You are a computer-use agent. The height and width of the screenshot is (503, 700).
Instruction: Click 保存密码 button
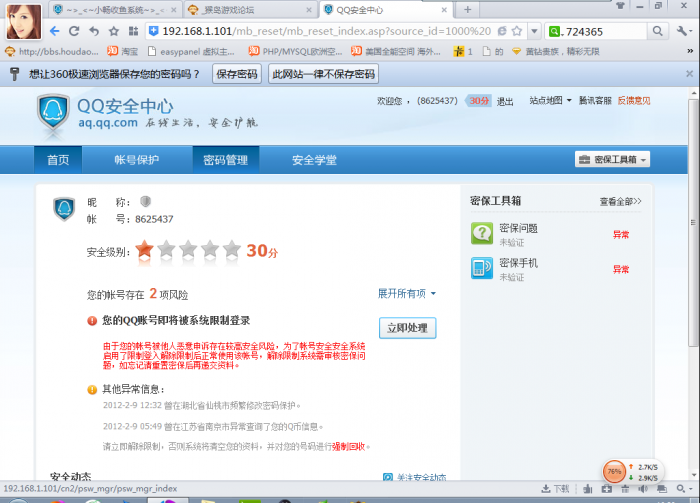point(237,74)
